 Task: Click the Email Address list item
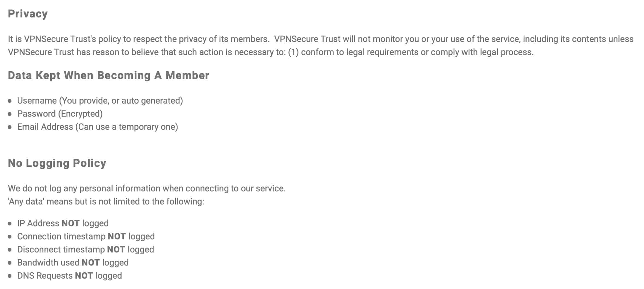click(x=98, y=127)
